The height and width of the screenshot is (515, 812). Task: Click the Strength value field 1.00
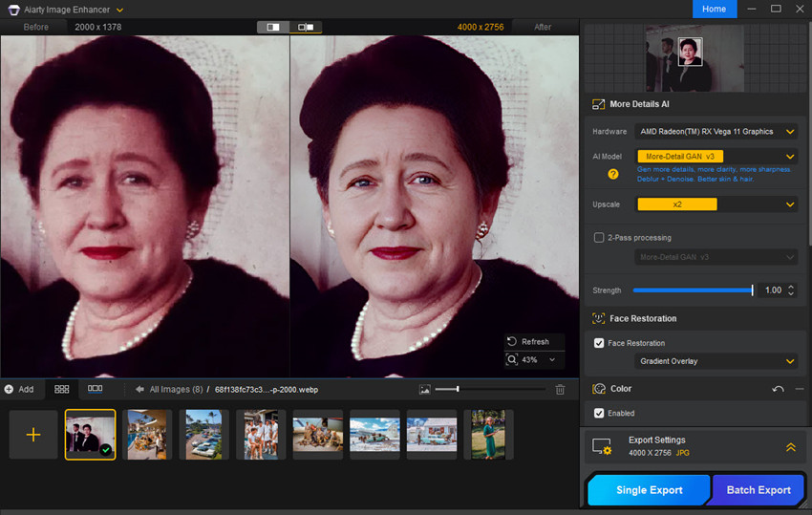(773, 290)
